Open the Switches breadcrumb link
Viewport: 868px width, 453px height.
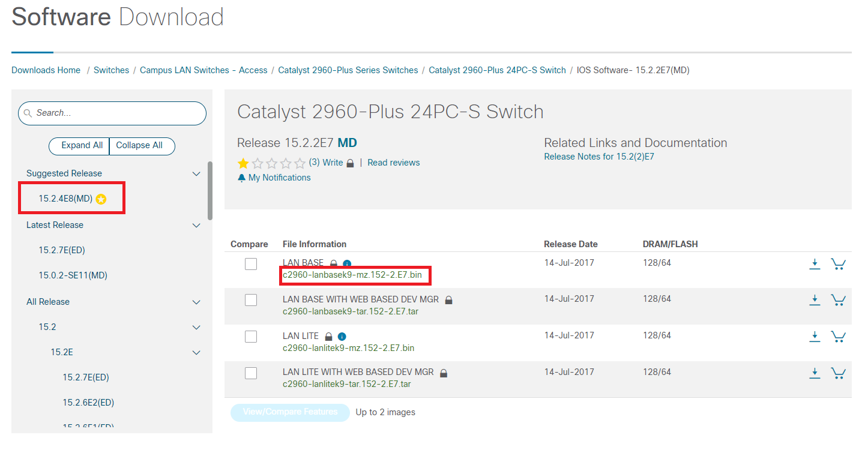pyautogui.click(x=111, y=70)
